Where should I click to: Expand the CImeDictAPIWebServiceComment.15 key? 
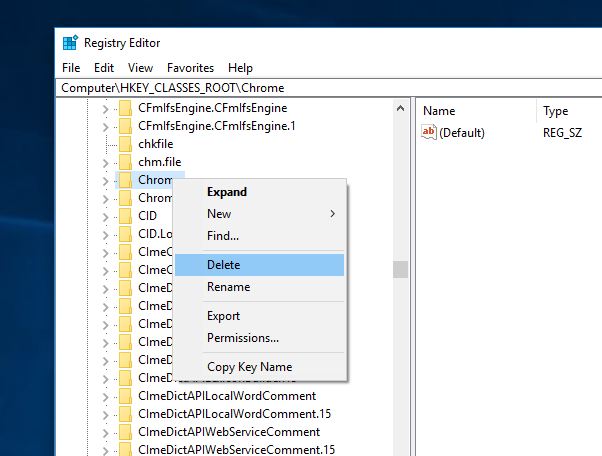point(105,451)
